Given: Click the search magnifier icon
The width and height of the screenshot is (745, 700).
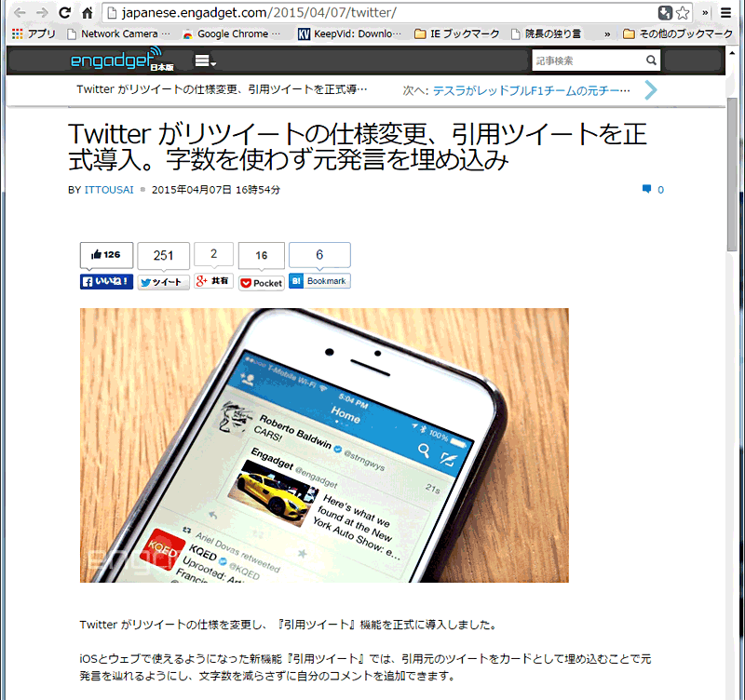Looking at the screenshot, I should pyautogui.click(x=651, y=61).
